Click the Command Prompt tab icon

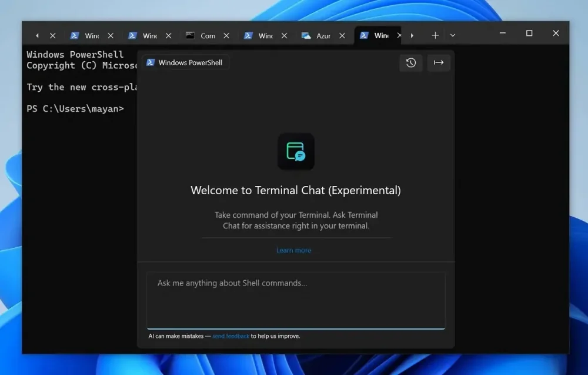coord(190,35)
